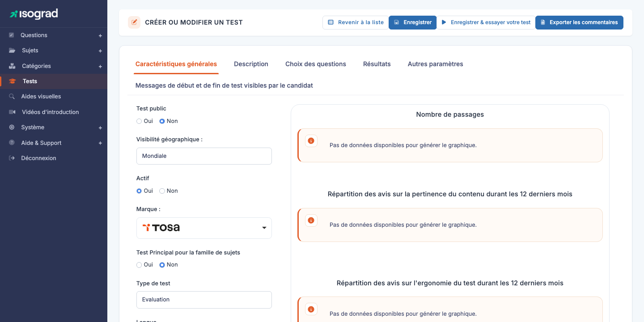This screenshot has width=644, height=322.
Task: Open the Autres paramètres tab
Action: [x=436, y=64]
